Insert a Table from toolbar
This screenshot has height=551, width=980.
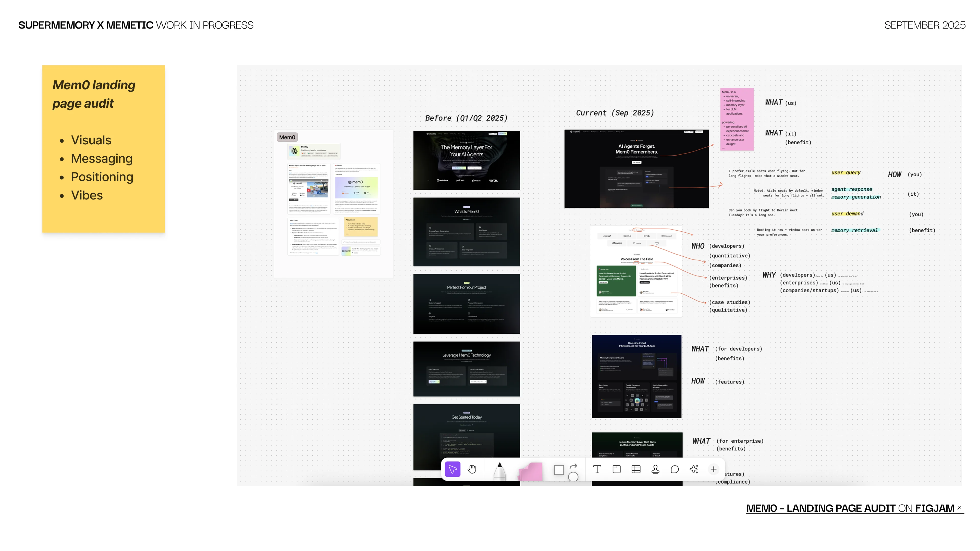point(636,469)
